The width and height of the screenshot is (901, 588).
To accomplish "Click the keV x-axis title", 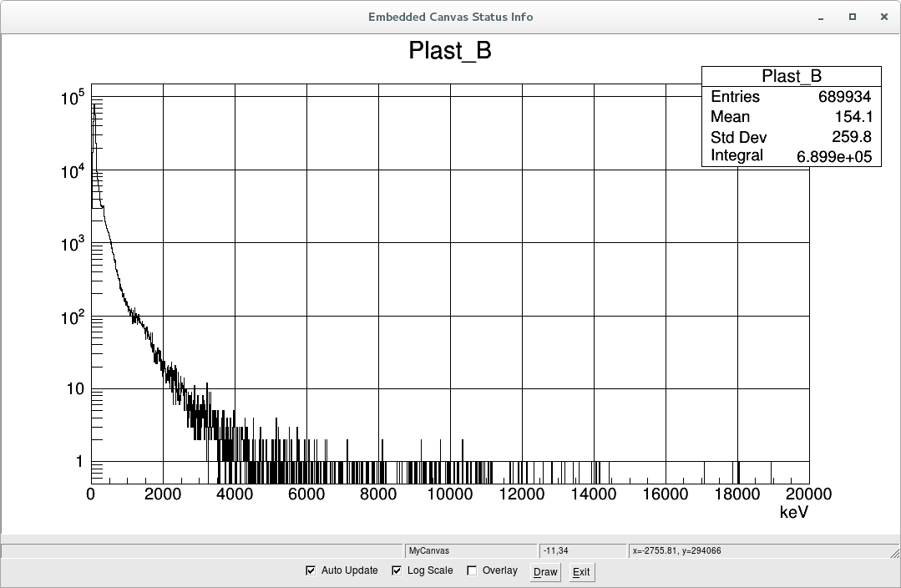I will [794, 512].
